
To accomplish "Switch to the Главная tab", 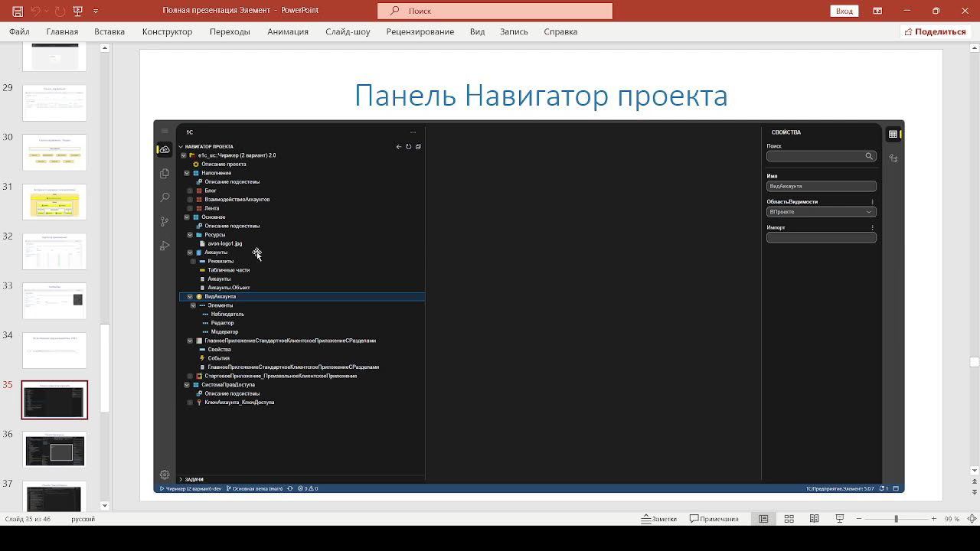I will coord(62,31).
